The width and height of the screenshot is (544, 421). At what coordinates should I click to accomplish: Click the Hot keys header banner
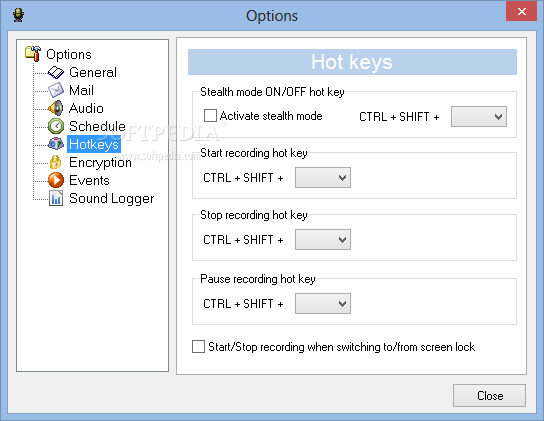[352, 62]
